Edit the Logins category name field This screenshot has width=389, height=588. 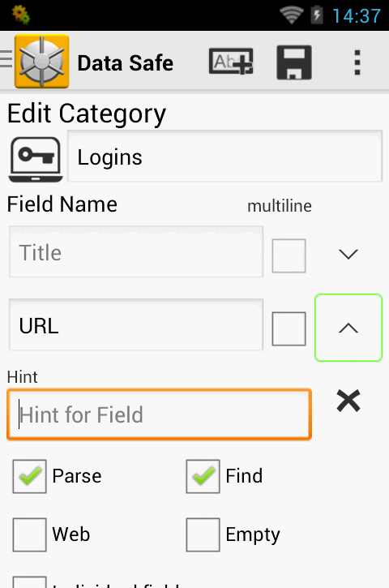(224, 156)
